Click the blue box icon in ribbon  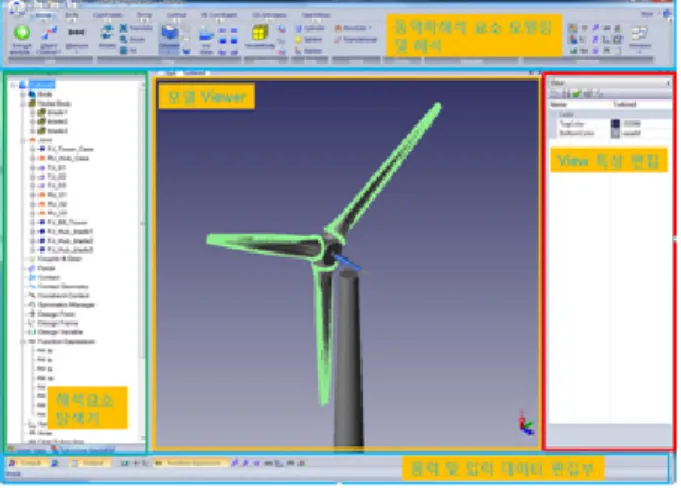pyautogui.click(x=169, y=33)
